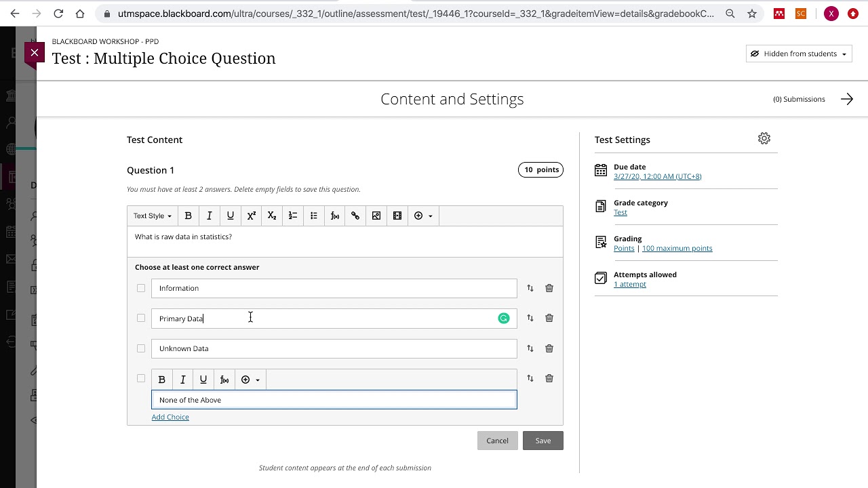Click the 'None of the Above' answer field

point(334,400)
